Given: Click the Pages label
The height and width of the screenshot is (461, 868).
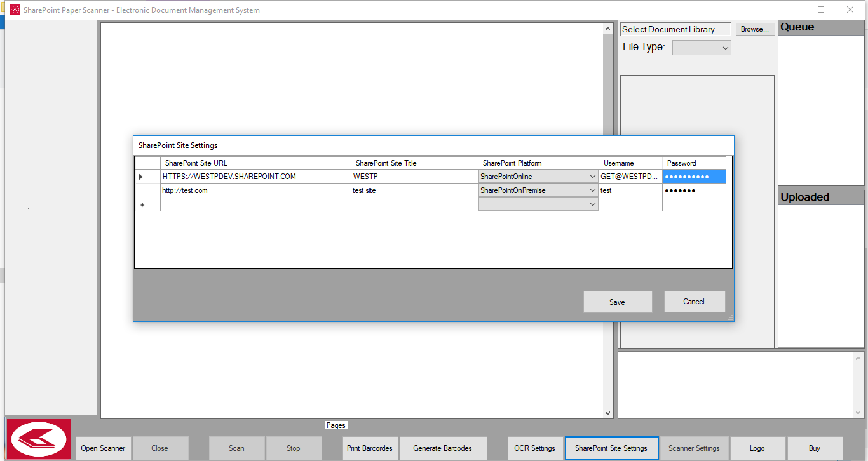Looking at the screenshot, I should [x=336, y=425].
